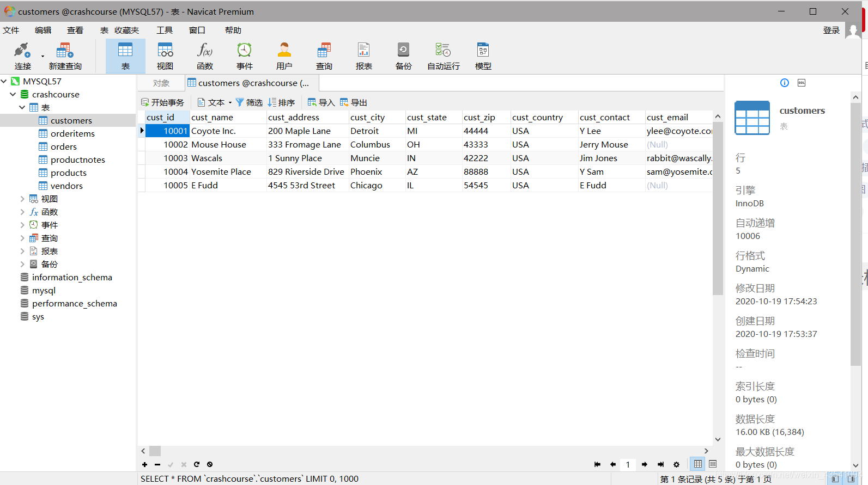Open the Function (函数) toolbar icon

coord(205,56)
